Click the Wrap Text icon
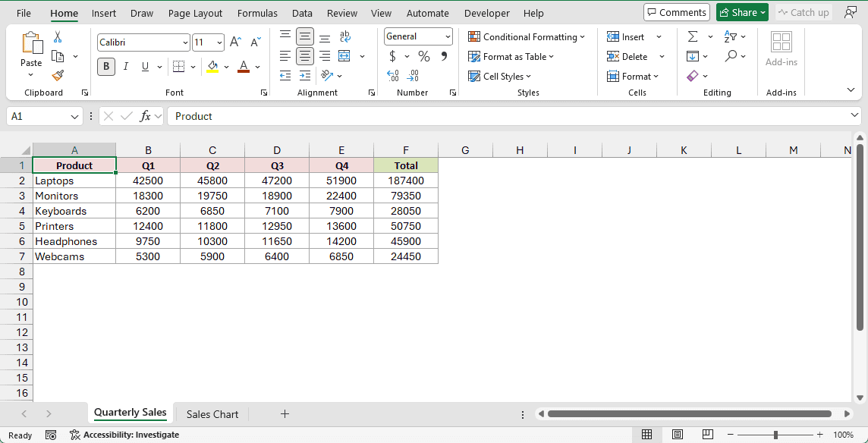The height and width of the screenshot is (443, 868). (345, 36)
